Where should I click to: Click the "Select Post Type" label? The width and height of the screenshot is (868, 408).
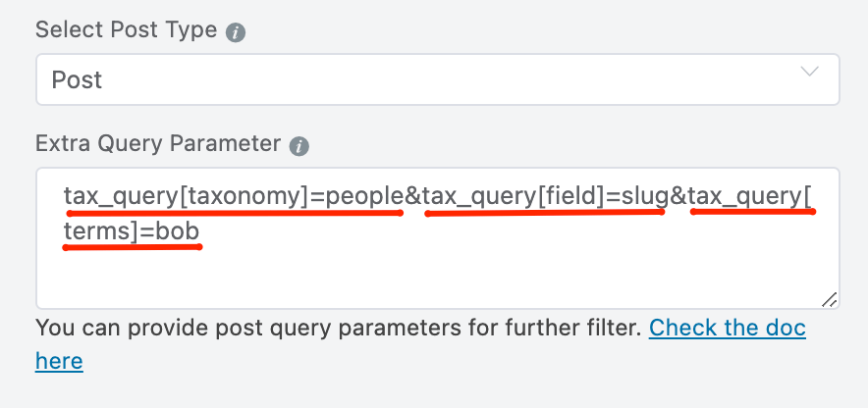tap(127, 29)
